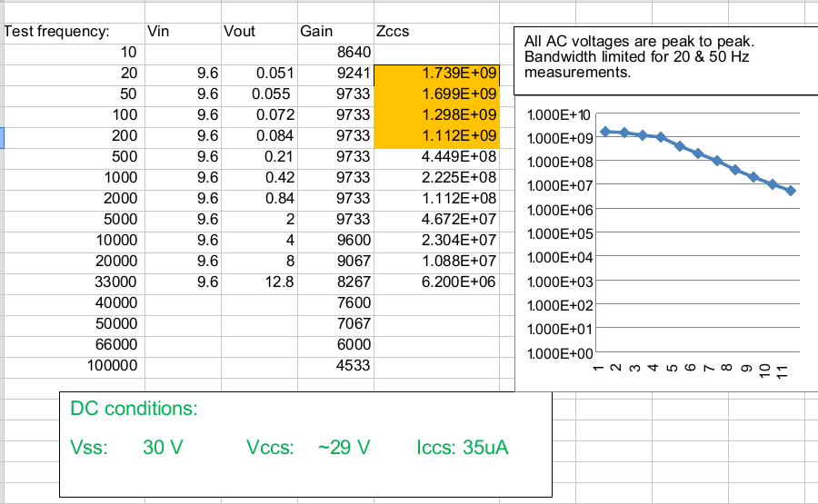Select the Vin value 9.6 in the 20 Hz row
This screenshot has height=504, width=818.
pos(183,74)
